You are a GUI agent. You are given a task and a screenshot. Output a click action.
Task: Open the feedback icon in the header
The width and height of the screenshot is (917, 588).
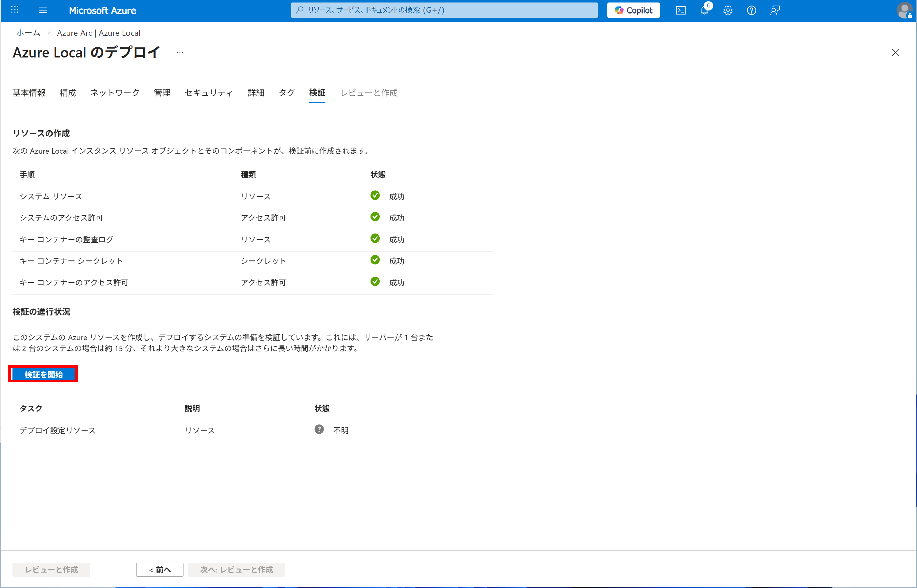tap(775, 10)
